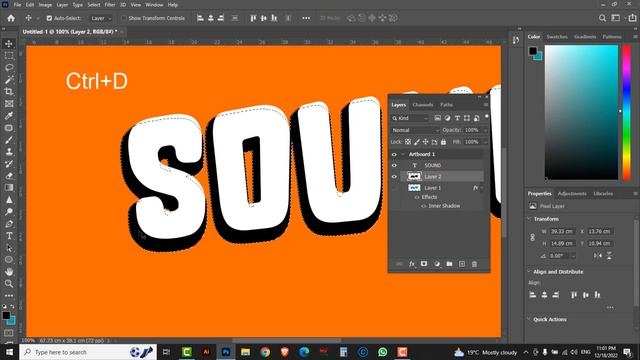Screen dimensions: 640x360
Task: Lock transparent pixels icon
Action: 408,142
